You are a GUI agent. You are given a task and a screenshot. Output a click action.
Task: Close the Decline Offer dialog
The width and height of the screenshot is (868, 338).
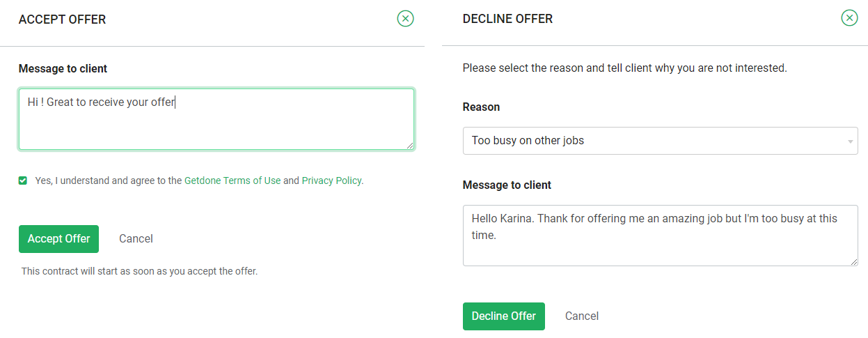click(x=849, y=18)
